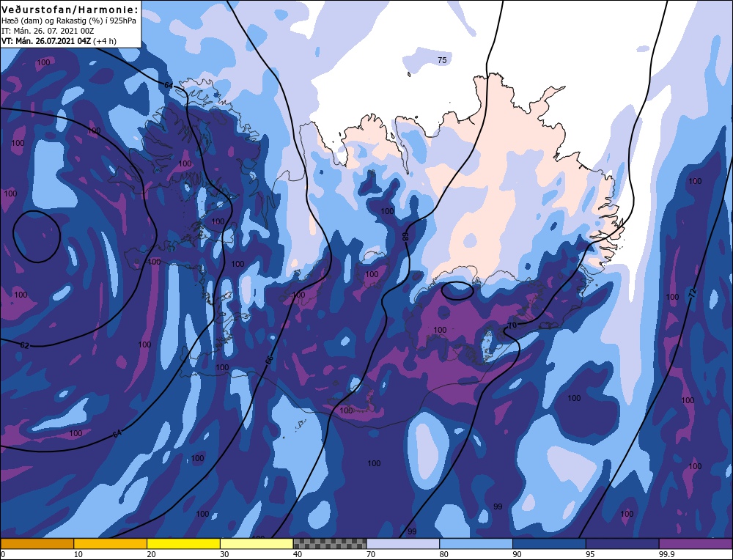This screenshot has width=733, height=560.
Task: Select the 'Hæð (dam) og Rakastig (%) í 925hPa' line
Action: tap(69, 21)
